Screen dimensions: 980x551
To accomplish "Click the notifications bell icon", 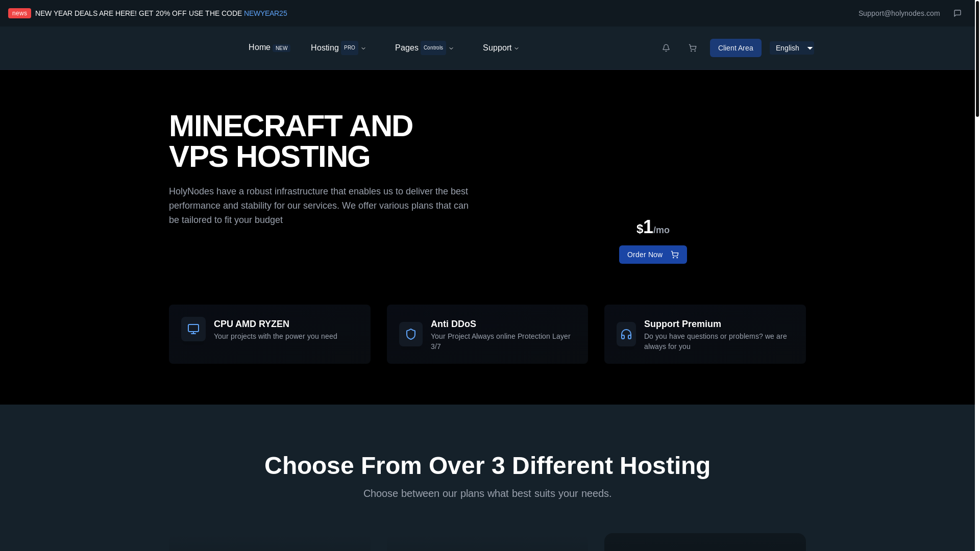I will coord(666,48).
